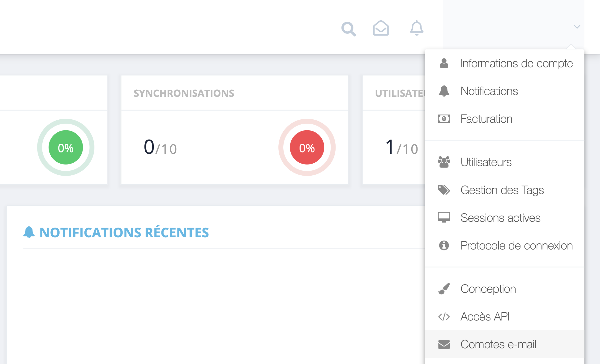Viewport: 600px width, 364px height.
Task: Open Conception from the dropdown menu
Action: point(504,289)
